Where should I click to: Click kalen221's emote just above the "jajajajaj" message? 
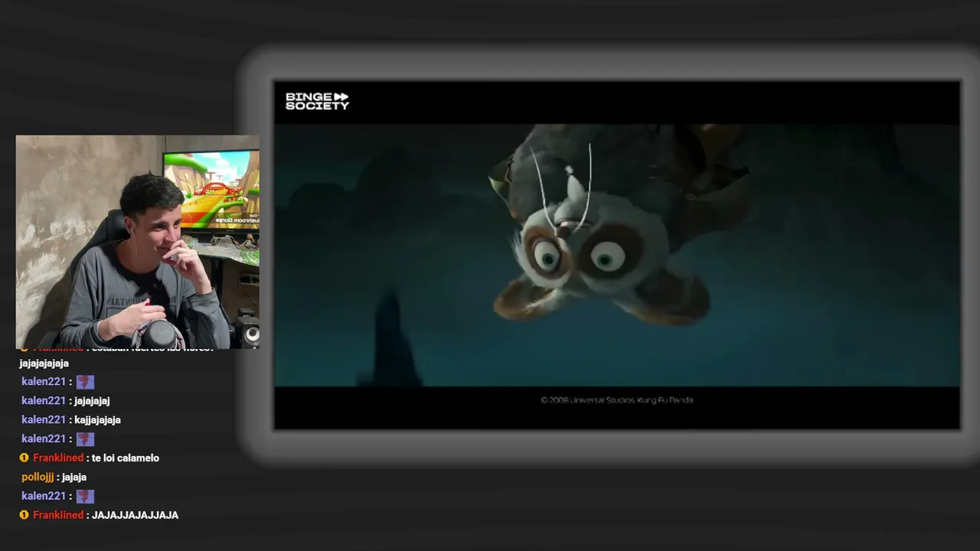85,381
